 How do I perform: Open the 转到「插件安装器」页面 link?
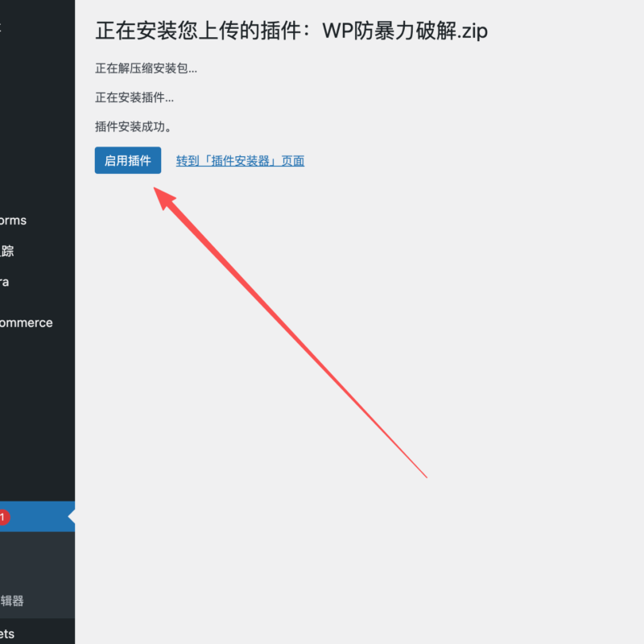click(240, 160)
